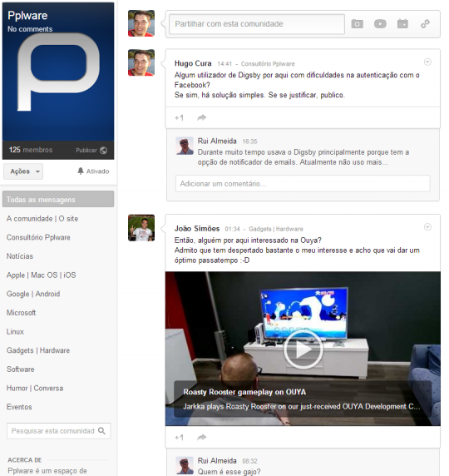449x476 pixels.
Task: Click the Pplware community title
Action: (27, 16)
